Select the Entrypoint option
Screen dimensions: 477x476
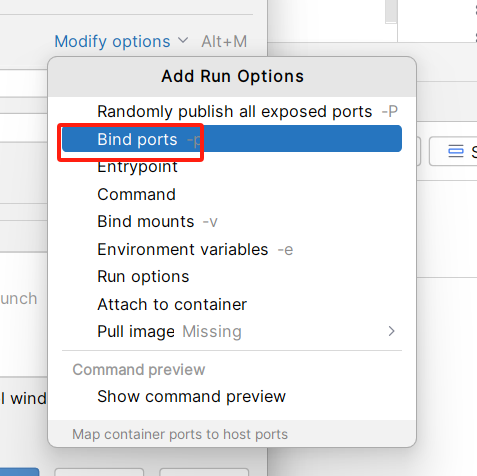(x=232, y=166)
